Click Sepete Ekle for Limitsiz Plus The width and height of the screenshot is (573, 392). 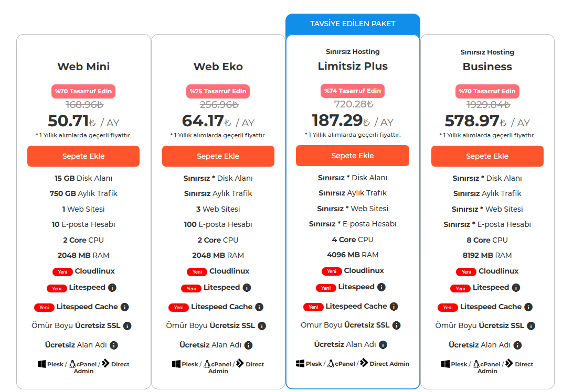[x=353, y=156]
